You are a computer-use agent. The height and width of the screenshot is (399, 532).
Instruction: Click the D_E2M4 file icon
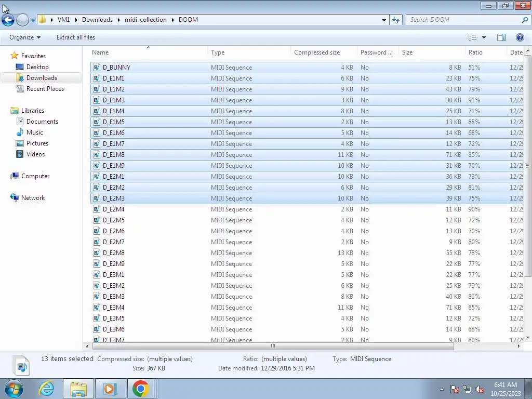(97, 209)
